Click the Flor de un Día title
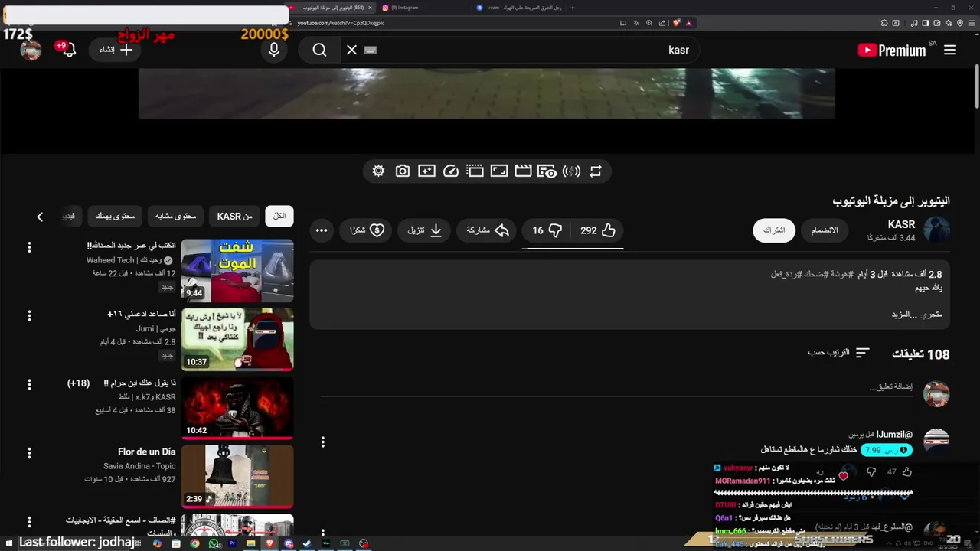 147,452
